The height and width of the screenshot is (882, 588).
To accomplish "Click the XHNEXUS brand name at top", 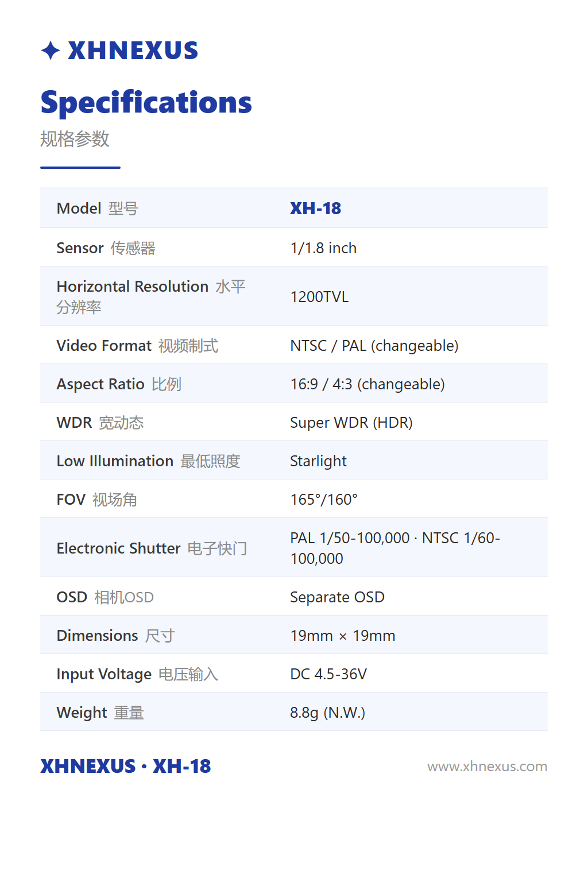I will pos(133,51).
